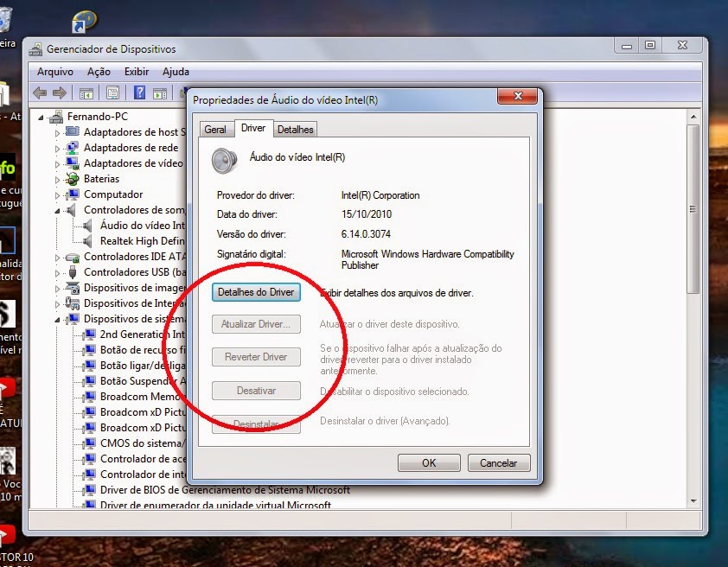
Task: Open the Arquivo menu
Action: coord(55,72)
